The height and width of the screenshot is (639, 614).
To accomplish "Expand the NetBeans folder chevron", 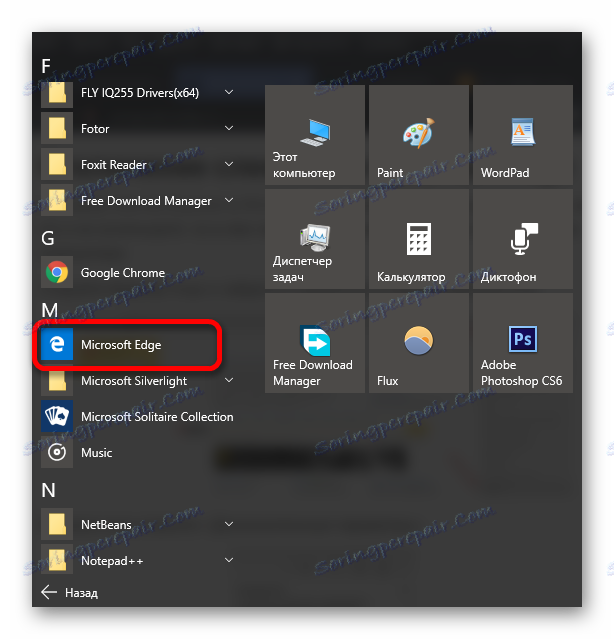I will (229, 524).
